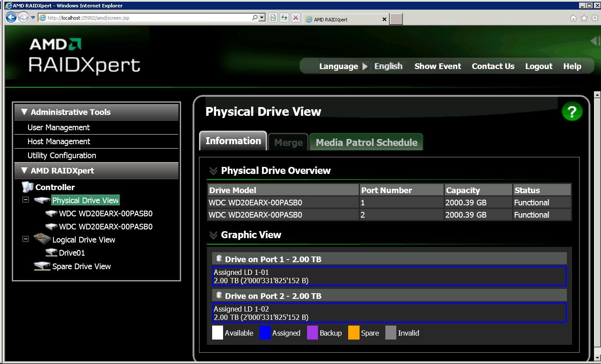Click the AMD RAIDXpert logo
601x364 pixels.
coord(84,56)
